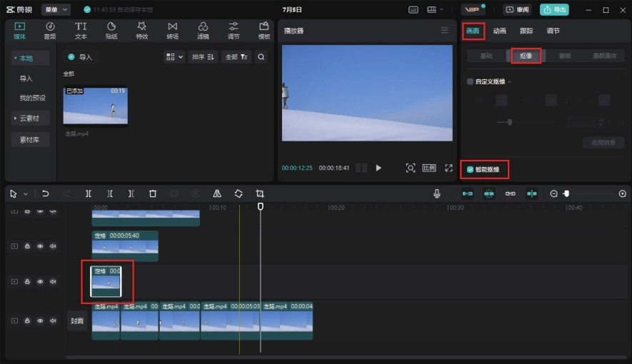
Task: Hide the track with 定格 00:00:05:40 clip
Action: pyautogui.click(x=40, y=246)
